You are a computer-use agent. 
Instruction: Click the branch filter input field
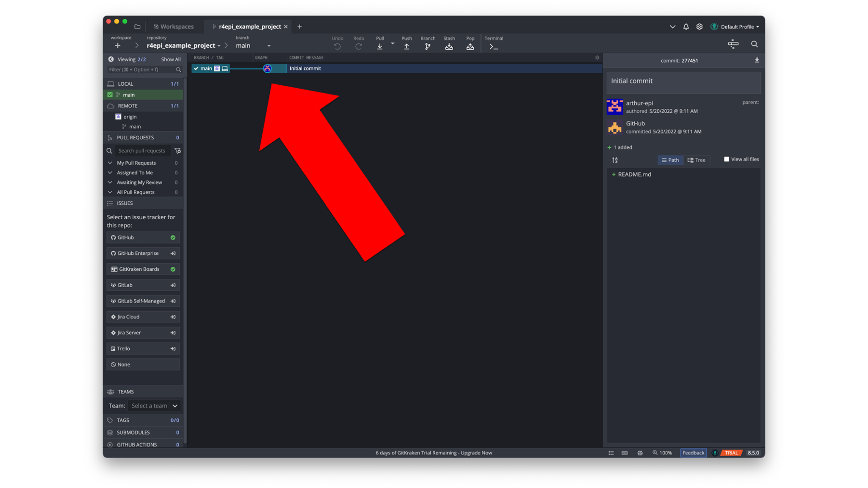(145, 70)
